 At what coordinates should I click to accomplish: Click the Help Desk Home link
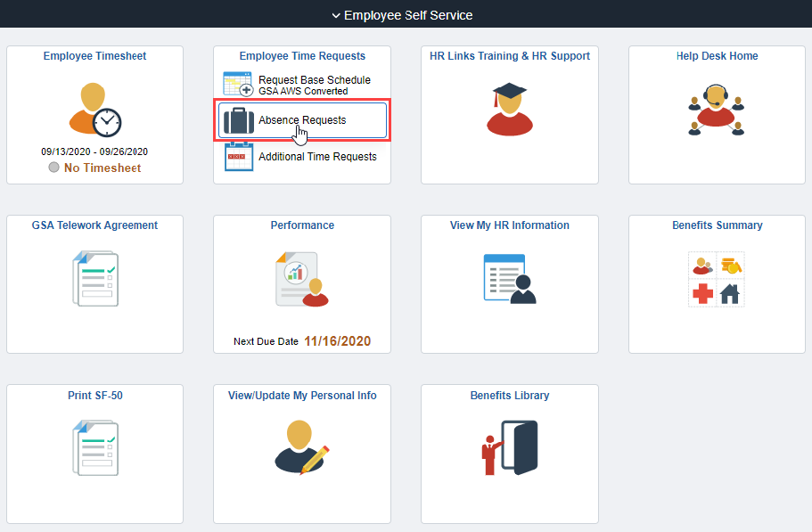(717, 55)
